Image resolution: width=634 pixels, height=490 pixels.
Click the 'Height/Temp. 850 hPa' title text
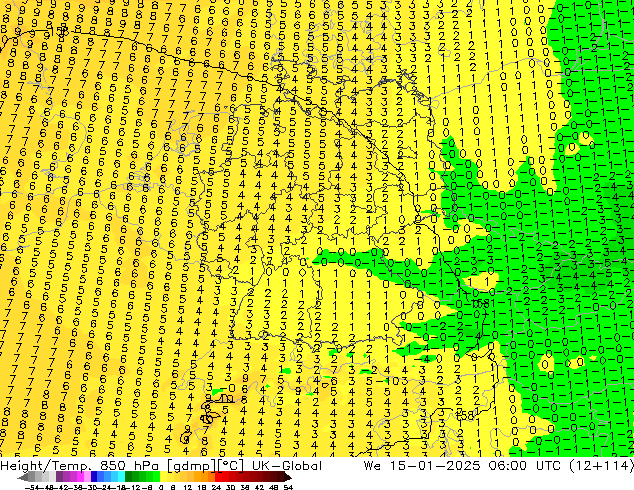[79, 466]
